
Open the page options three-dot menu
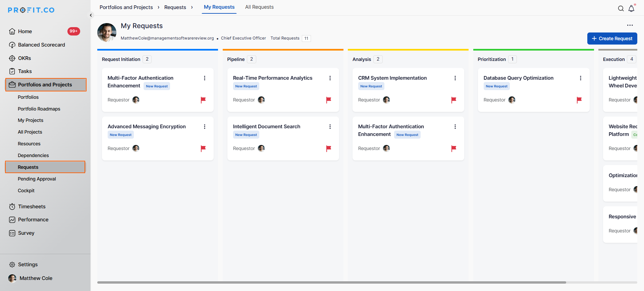coord(630,25)
